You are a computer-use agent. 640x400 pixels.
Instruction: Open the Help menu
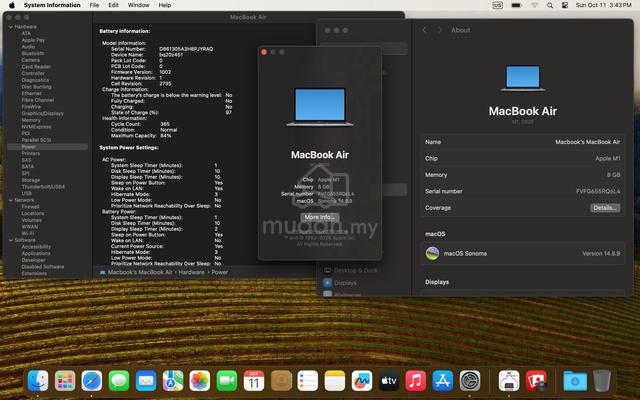(x=165, y=5)
